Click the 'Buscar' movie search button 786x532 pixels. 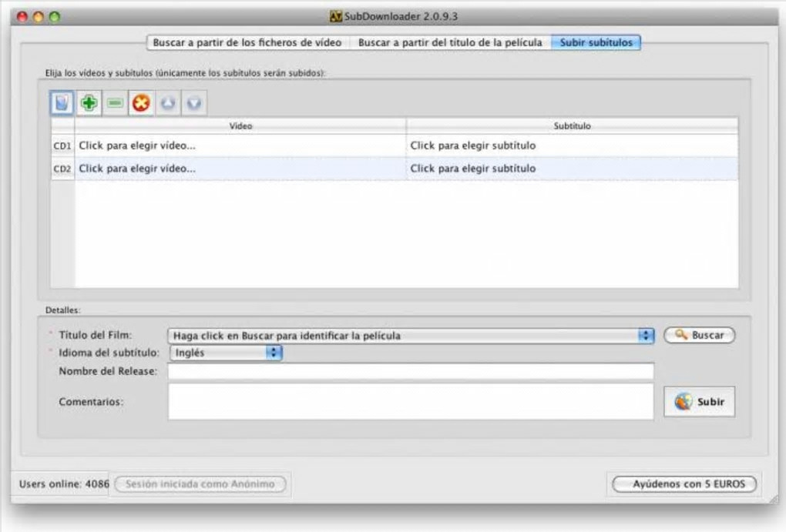click(x=699, y=335)
